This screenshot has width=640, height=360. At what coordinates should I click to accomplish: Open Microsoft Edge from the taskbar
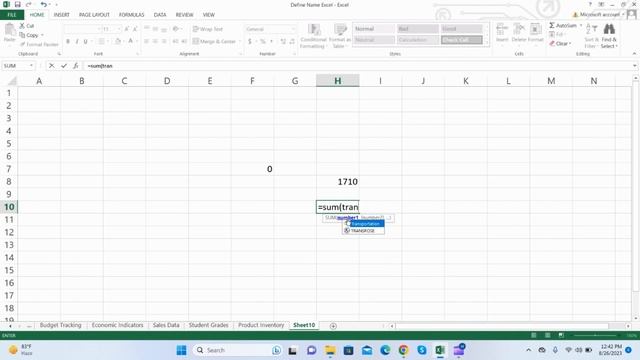pyautogui.click(x=385, y=350)
